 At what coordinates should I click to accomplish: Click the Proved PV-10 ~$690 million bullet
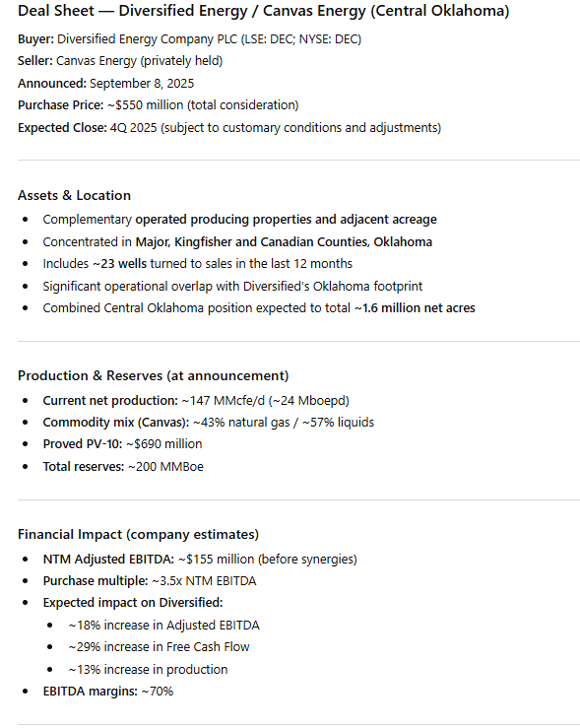(122, 444)
